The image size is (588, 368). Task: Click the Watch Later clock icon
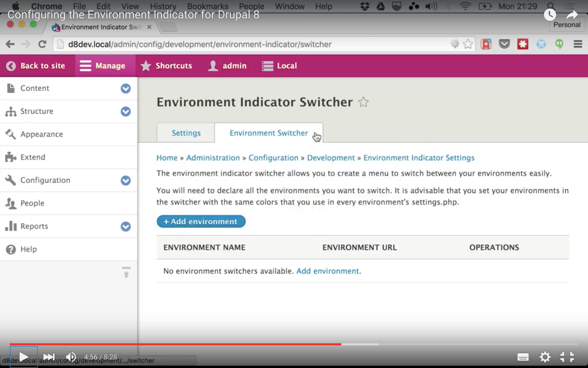(550, 15)
